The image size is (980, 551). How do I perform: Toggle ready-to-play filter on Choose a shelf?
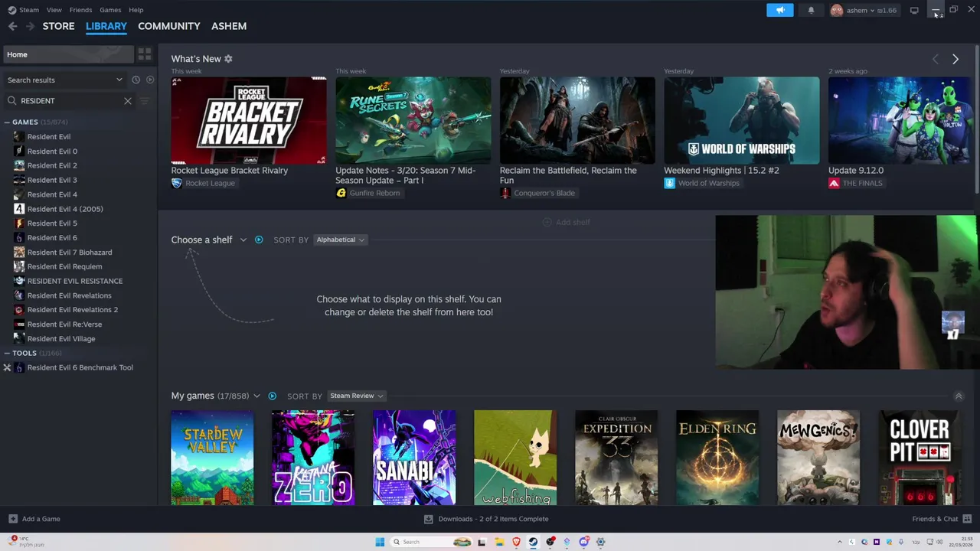click(259, 240)
